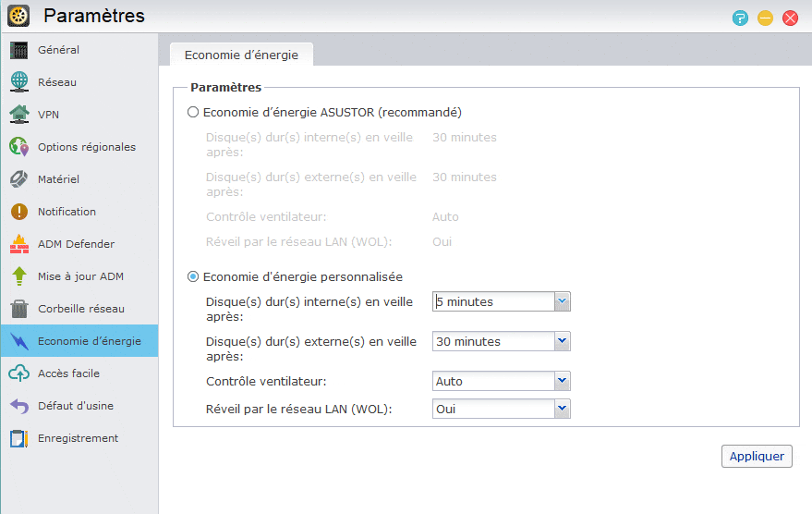Open Défaut d'usine settings entry
The height and width of the screenshot is (514, 812).
coord(79,406)
